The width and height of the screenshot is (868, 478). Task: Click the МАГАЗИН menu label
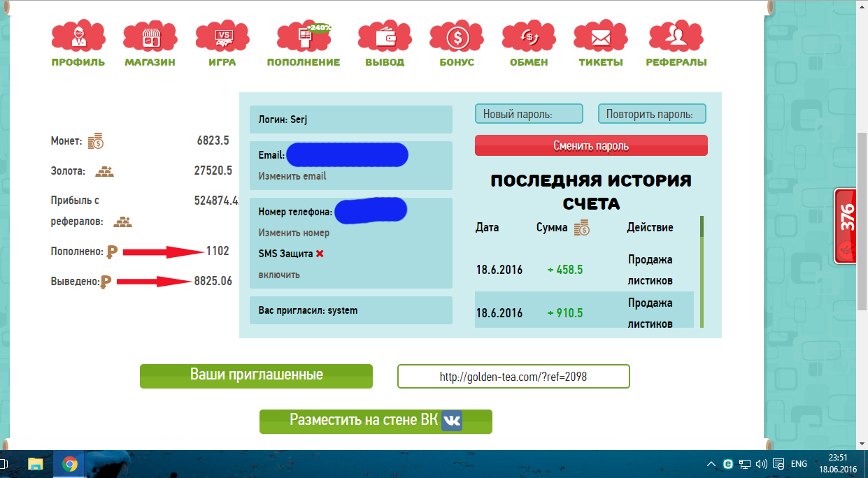[x=150, y=62]
